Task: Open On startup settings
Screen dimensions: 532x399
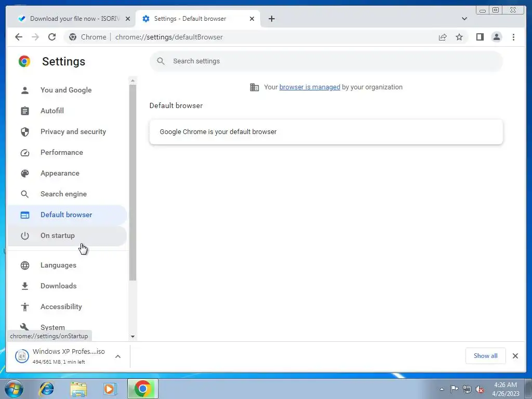Action: click(67, 235)
